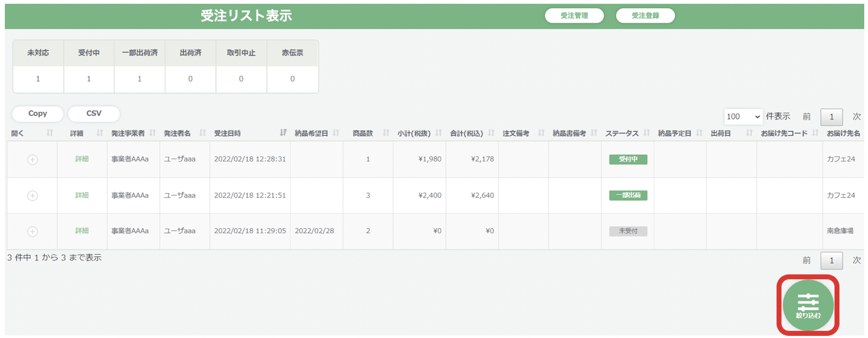This screenshot has width=868, height=338.
Task: Sort by 発注事業者 column icon
Action: (x=153, y=133)
